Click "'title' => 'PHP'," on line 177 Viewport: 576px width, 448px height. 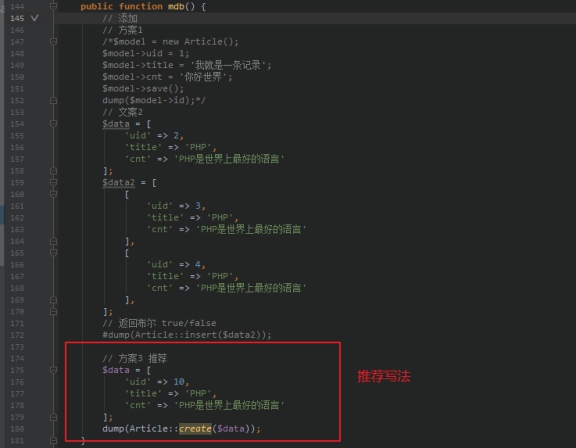pos(170,394)
